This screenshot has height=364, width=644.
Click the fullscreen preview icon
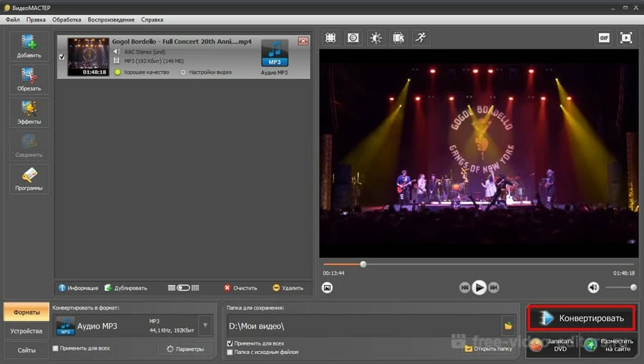click(626, 38)
